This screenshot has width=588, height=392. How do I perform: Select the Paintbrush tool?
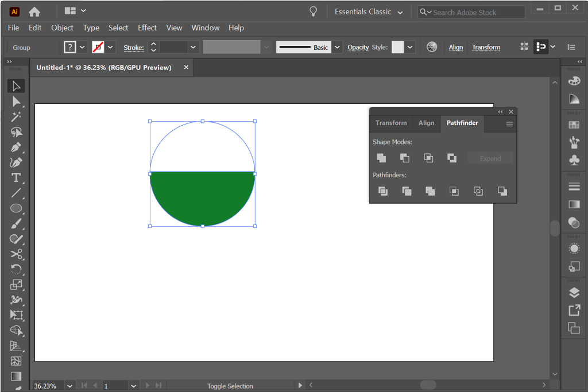pyautogui.click(x=16, y=223)
